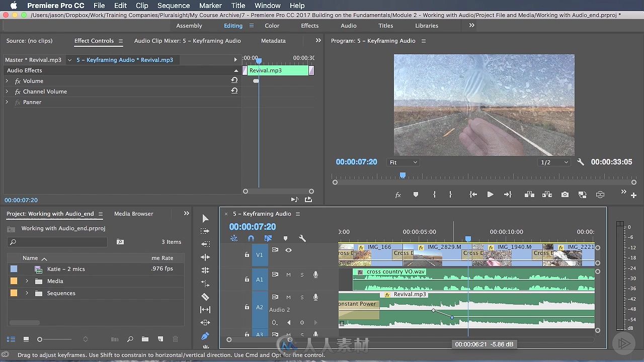Expand the Media bin
Viewport: 644px width, 362px height.
click(x=27, y=281)
